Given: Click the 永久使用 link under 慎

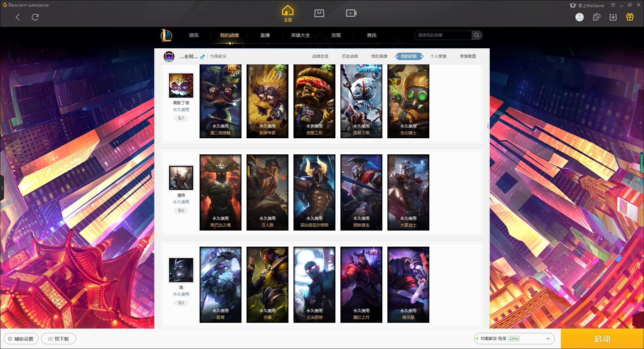Looking at the screenshot, I should pyautogui.click(x=181, y=294).
